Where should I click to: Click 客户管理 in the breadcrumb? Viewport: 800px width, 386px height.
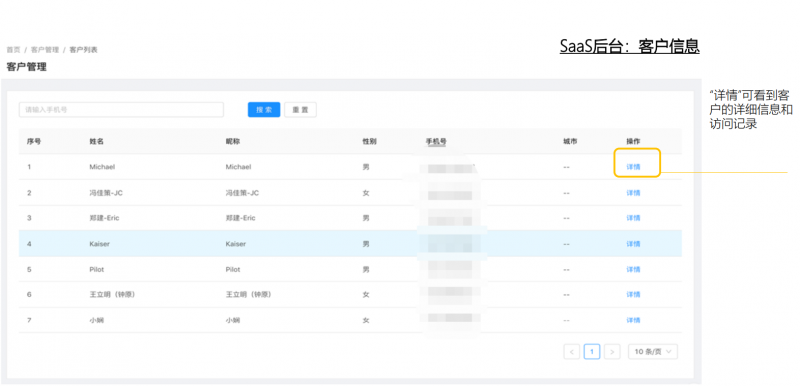tap(45, 49)
